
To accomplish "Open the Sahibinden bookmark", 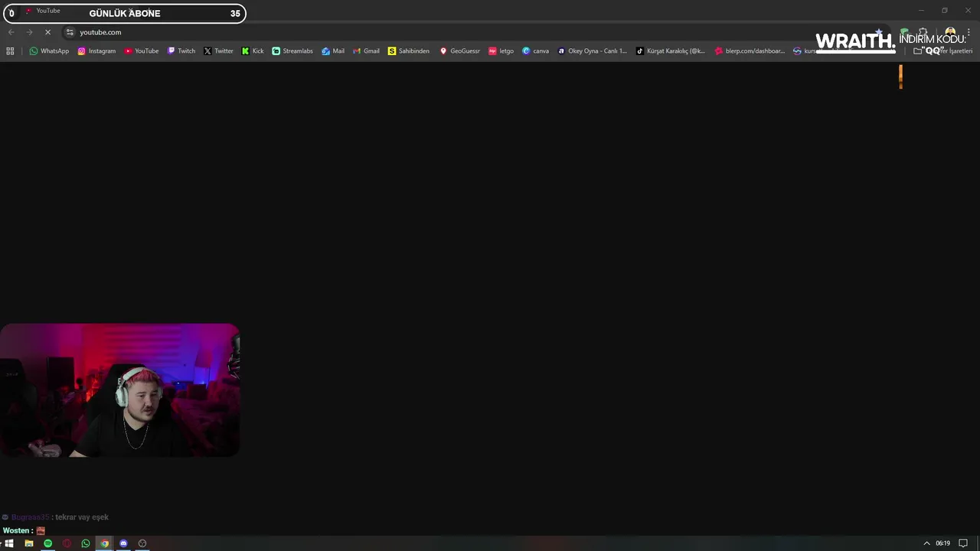I will click(409, 51).
